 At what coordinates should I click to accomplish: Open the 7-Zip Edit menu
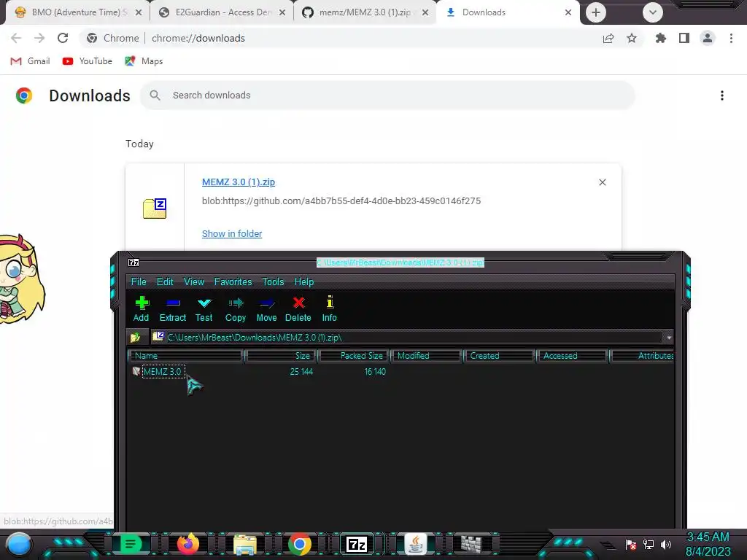[x=165, y=282]
